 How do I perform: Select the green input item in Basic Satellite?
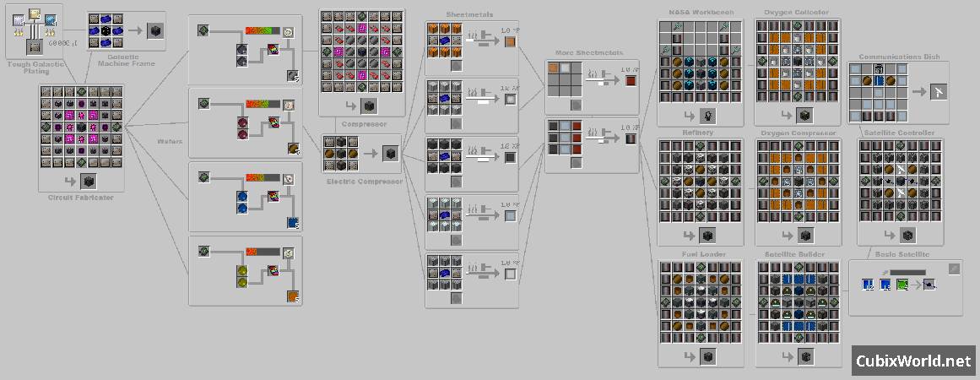coord(901,285)
